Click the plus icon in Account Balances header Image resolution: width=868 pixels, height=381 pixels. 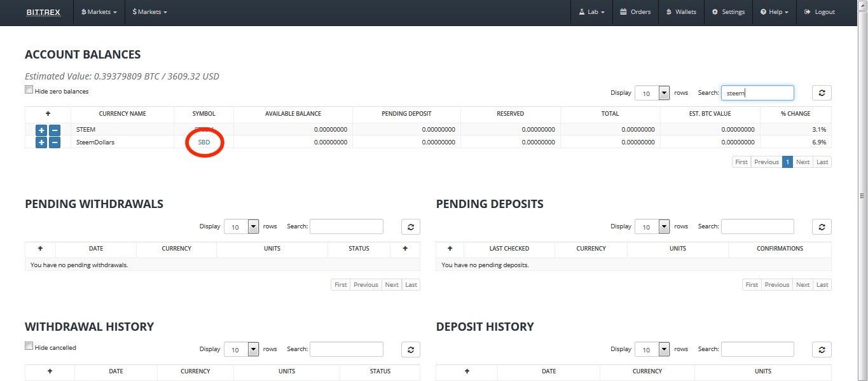tap(48, 114)
